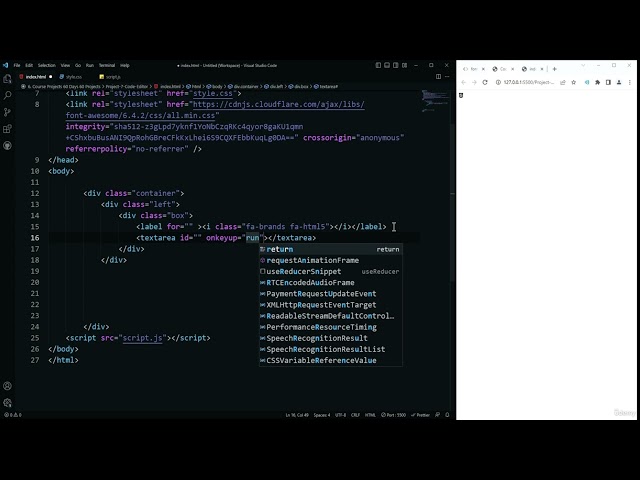Click the feedback icon in status bar
This screenshot has width=640, height=480.
[x=438, y=415]
